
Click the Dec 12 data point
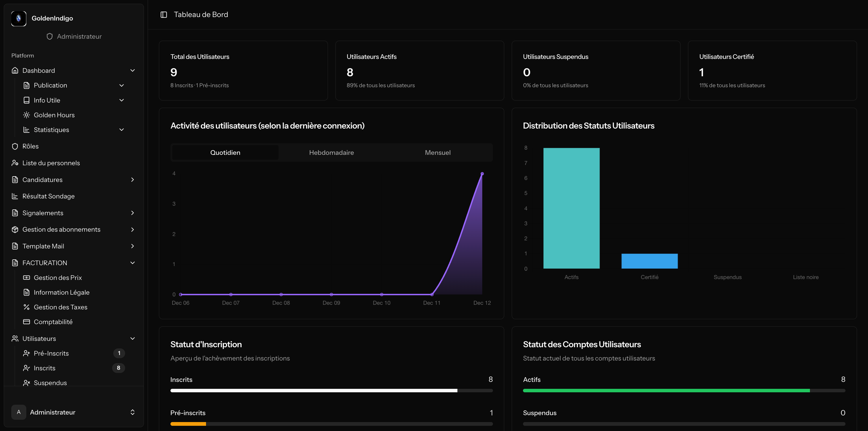point(482,174)
